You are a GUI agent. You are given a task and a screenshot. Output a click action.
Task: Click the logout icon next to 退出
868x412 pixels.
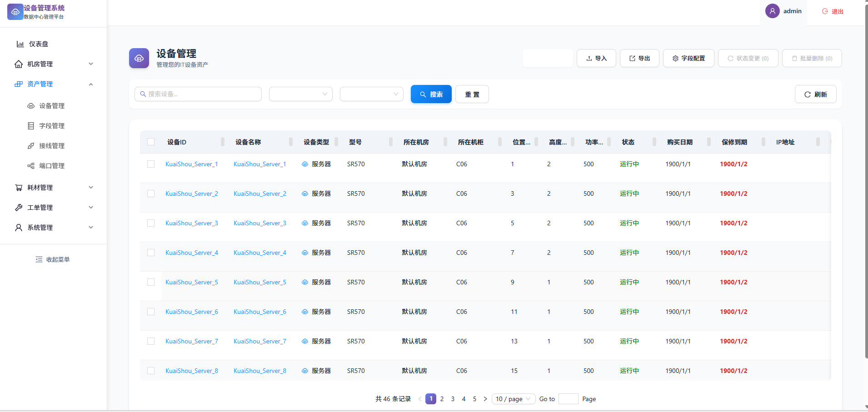825,11
